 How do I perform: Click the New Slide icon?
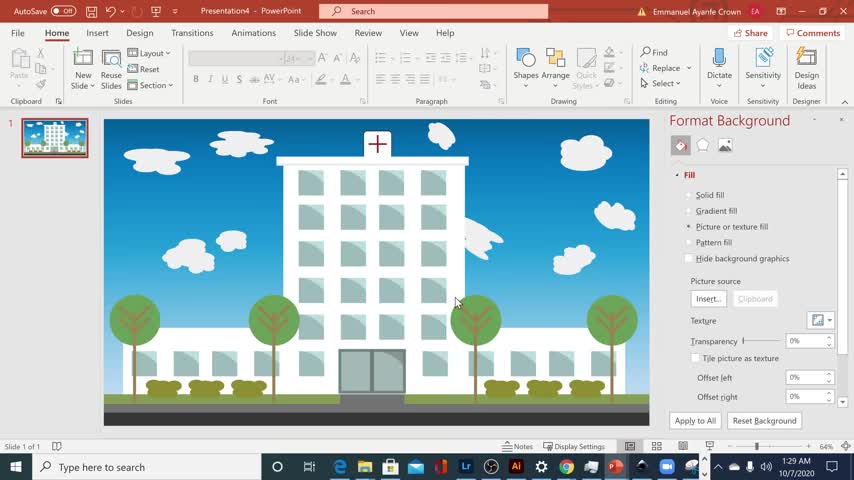coord(83,59)
